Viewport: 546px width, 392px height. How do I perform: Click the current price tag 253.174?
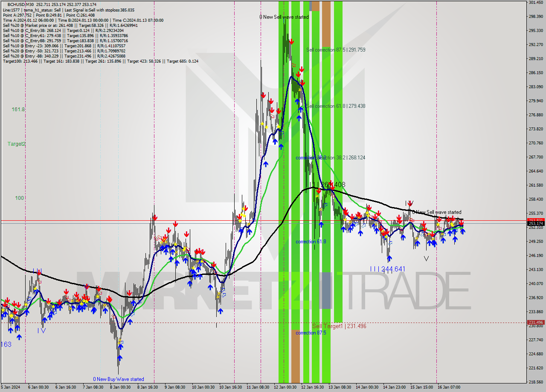click(x=536, y=223)
